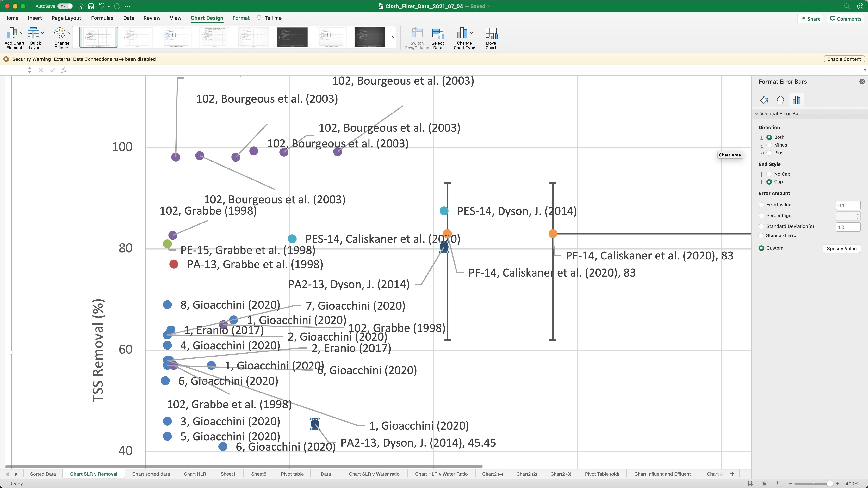The width and height of the screenshot is (868, 488).
Task: Open the Insert ribbon tab
Action: pos(35,18)
